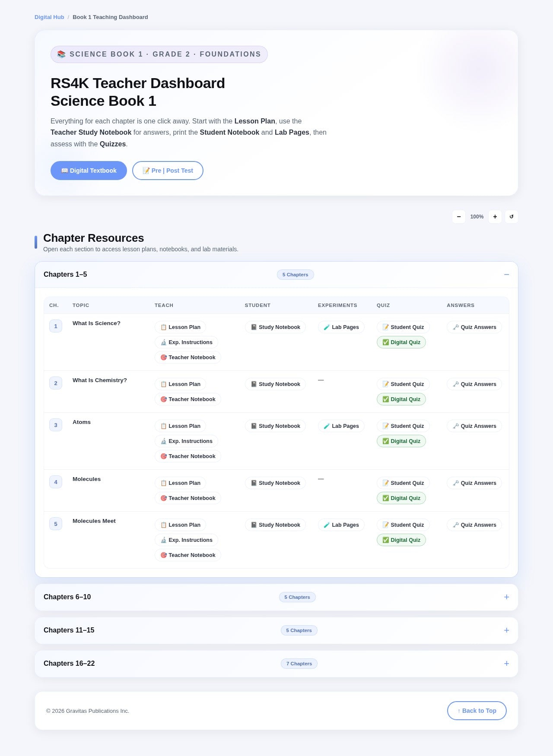
Task: Open Atoms chapter Study Notebook
Action: [275, 426]
